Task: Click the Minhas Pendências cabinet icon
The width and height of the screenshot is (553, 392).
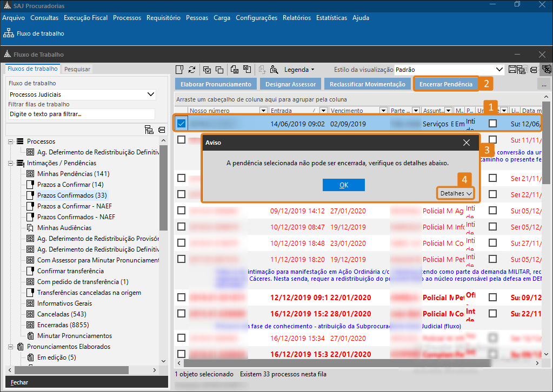Action: pos(30,174)
